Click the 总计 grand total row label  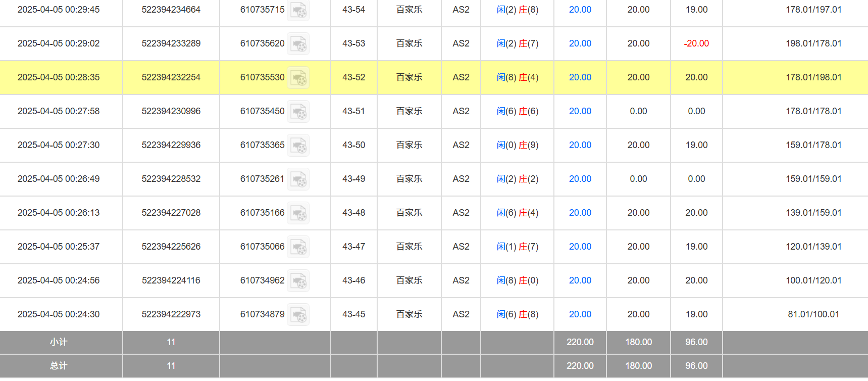59,366
